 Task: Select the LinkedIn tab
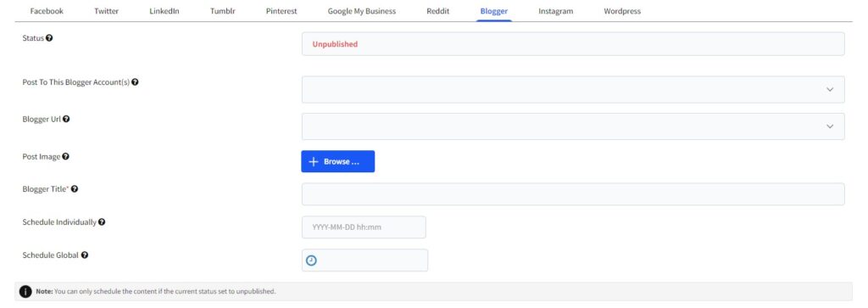tap(164, 11)
